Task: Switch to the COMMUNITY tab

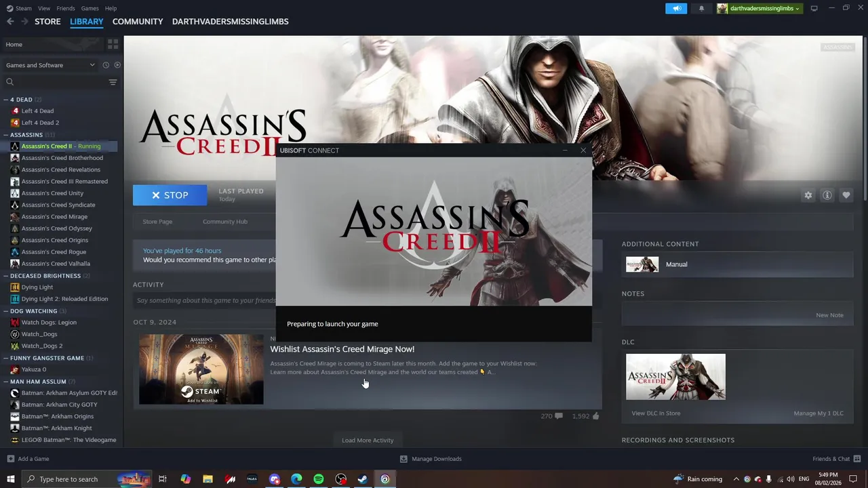Action: click(138, 22)
